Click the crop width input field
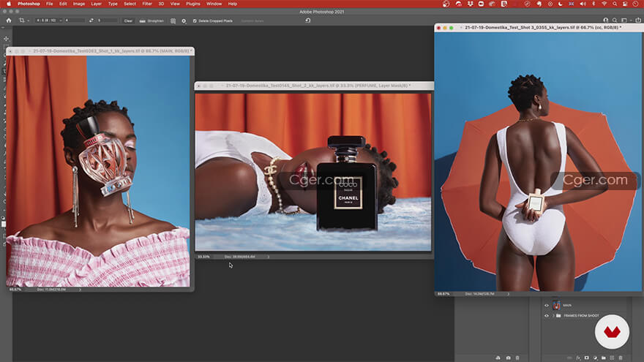The width and height of the screenshot is (644, 362). (75, 20)
